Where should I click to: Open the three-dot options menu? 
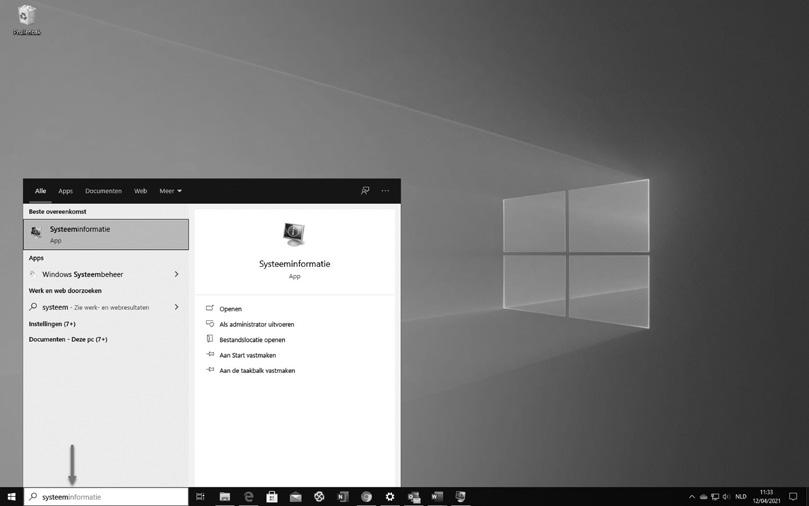coord(385,190)
